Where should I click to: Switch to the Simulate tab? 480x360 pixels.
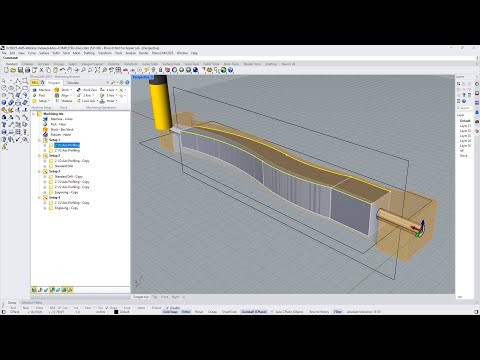(73, 83)
